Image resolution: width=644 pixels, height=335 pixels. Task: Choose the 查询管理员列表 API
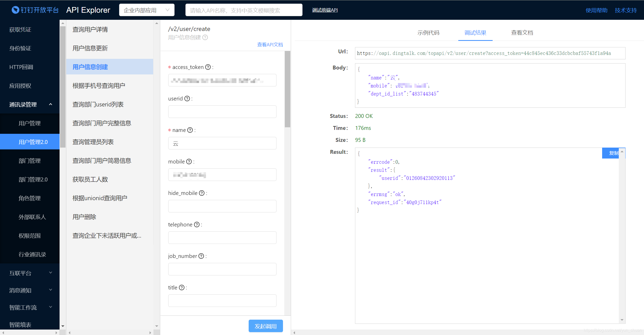tap(110, 142)
